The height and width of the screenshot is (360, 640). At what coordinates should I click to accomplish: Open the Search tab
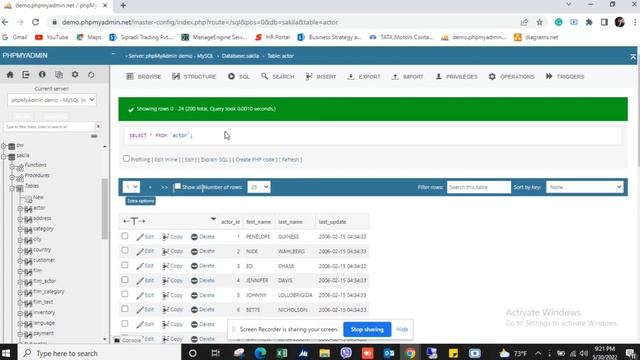pos(278,76)
